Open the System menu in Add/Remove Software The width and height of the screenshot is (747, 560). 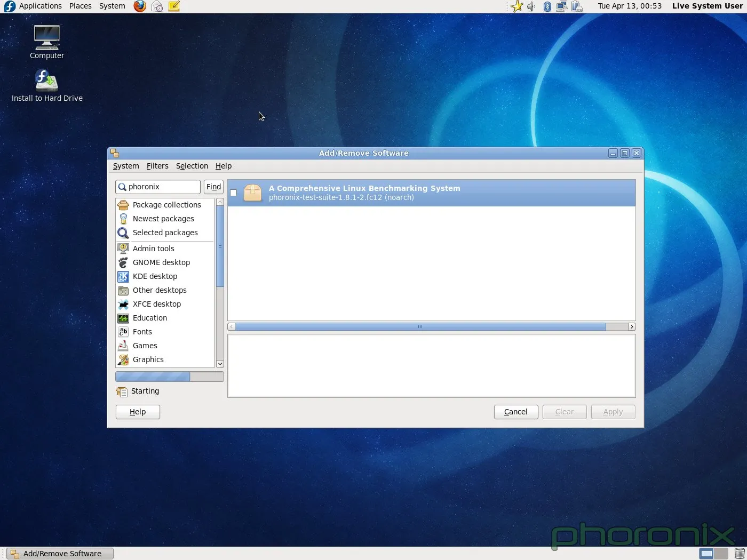(x=126, y=166)
